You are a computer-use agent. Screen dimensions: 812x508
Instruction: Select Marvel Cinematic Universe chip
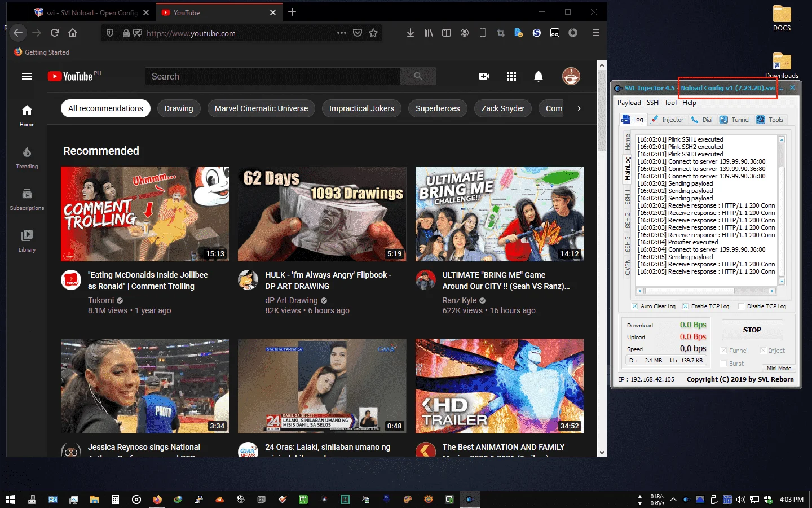click(x=261, y=108)
